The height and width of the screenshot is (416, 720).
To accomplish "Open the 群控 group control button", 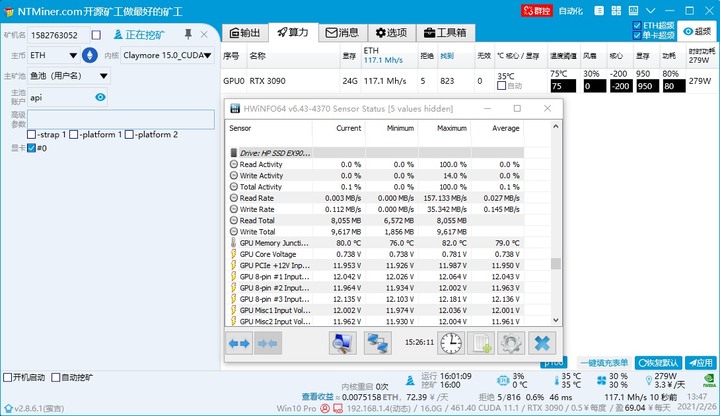I will pos(536,11).
